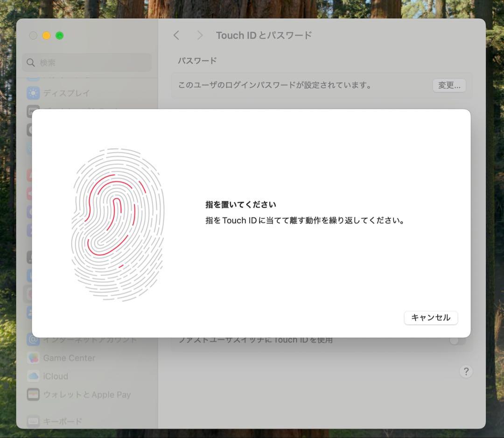Image resolution: width=504 pixels, height=438 pixels.
Task: Open ディスプレイ settings via its sun icon
Action: tap(33, 93)
